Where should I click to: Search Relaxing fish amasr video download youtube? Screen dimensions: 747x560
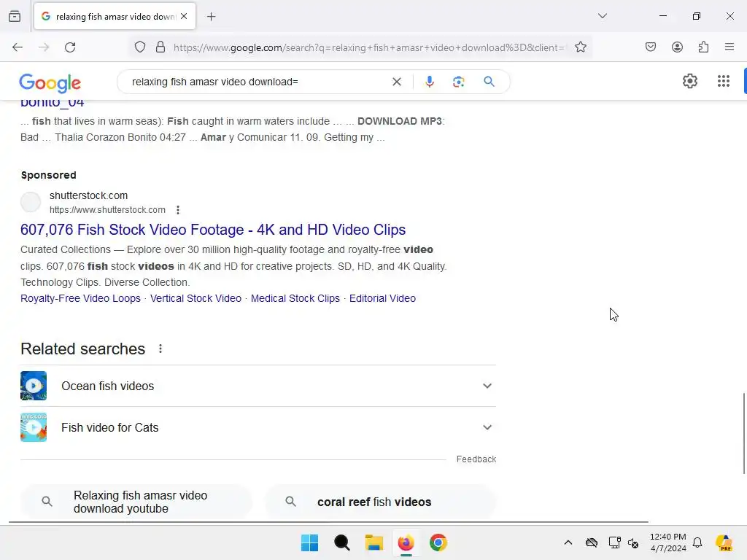[x=136, y=502]
